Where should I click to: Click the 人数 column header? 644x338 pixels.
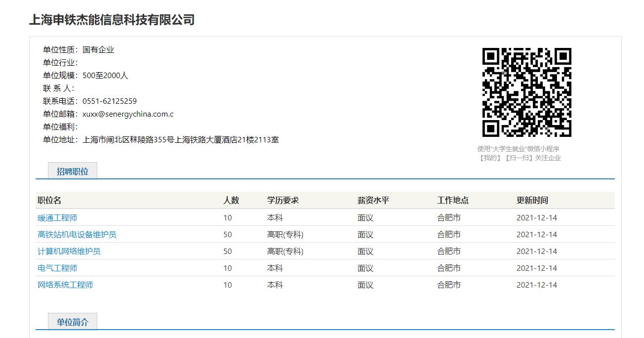(231, 200)
